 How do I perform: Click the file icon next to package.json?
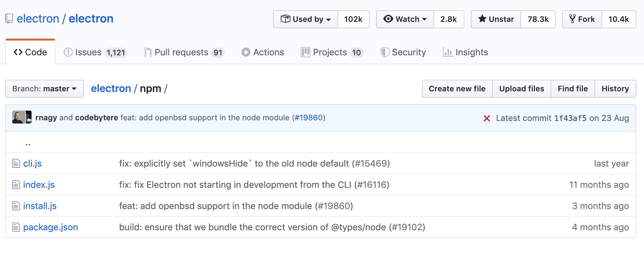coord(16,227)
